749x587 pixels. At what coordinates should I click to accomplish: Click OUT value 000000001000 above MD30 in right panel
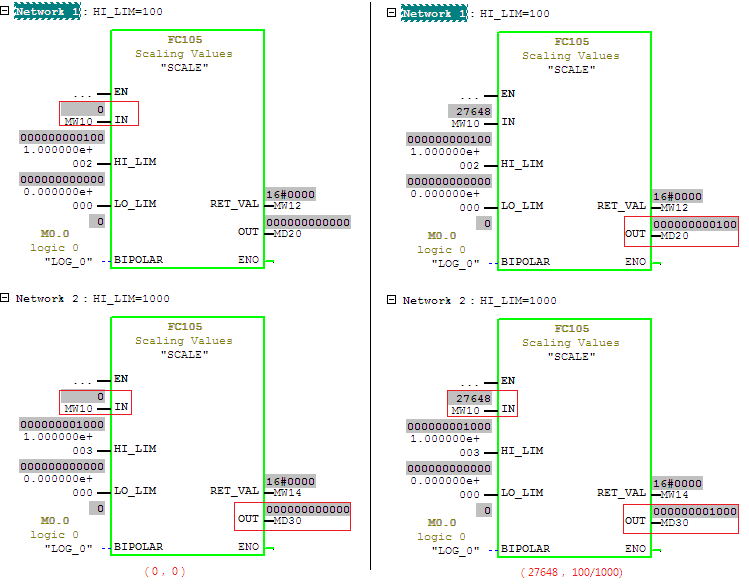pyautogui.click(x=695, y=512)
